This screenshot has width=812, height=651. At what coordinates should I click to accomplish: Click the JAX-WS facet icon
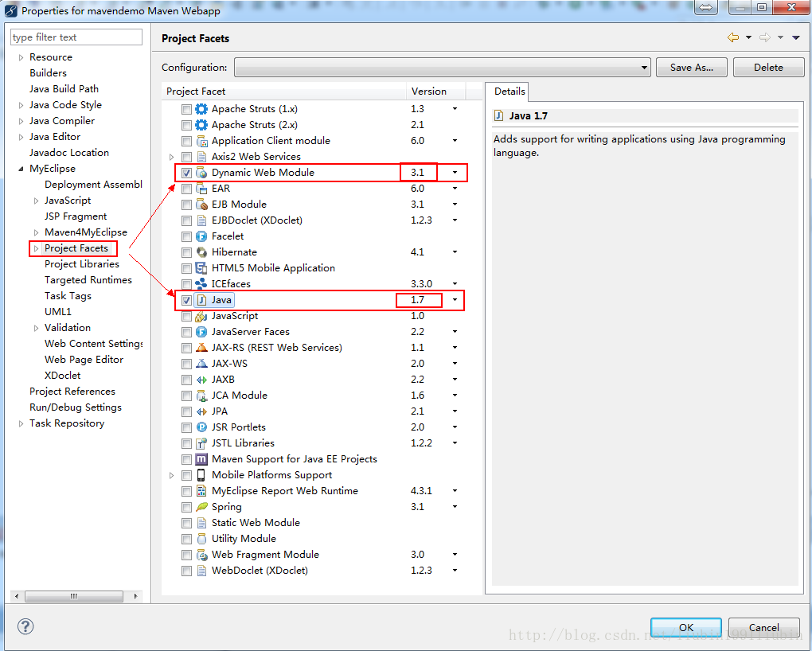click(201, 364)
